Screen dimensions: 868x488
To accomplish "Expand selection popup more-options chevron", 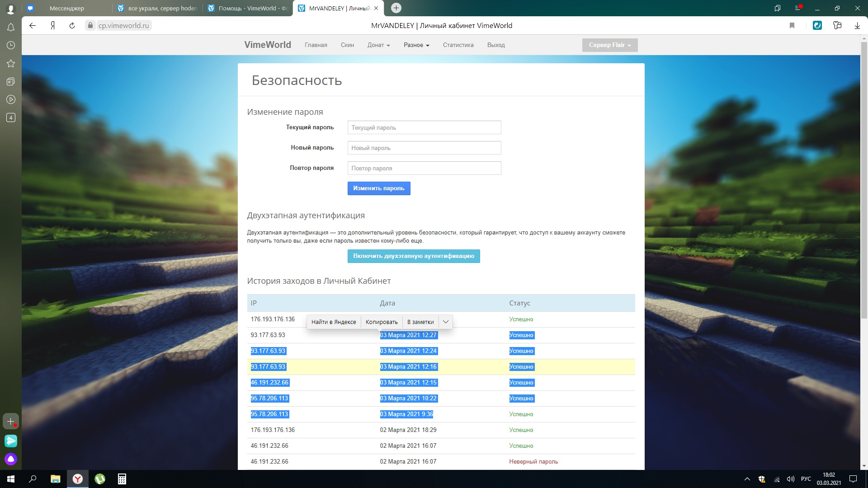I will (446, 322).
